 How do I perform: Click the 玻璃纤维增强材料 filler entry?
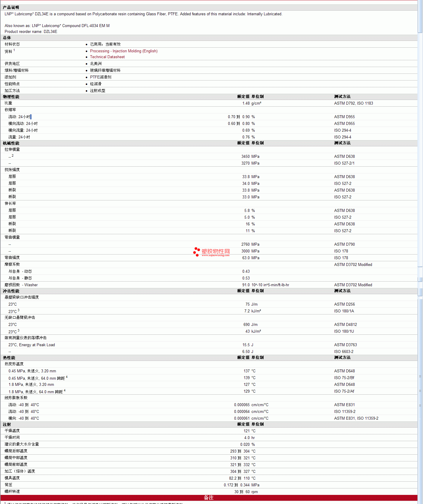tap(105, 71)
